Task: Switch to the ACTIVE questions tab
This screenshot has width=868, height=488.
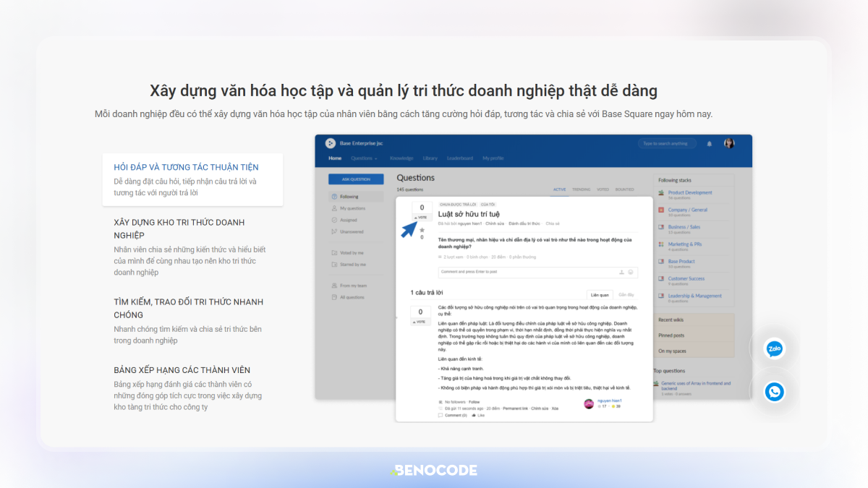Action: click(x=560, y=189)
